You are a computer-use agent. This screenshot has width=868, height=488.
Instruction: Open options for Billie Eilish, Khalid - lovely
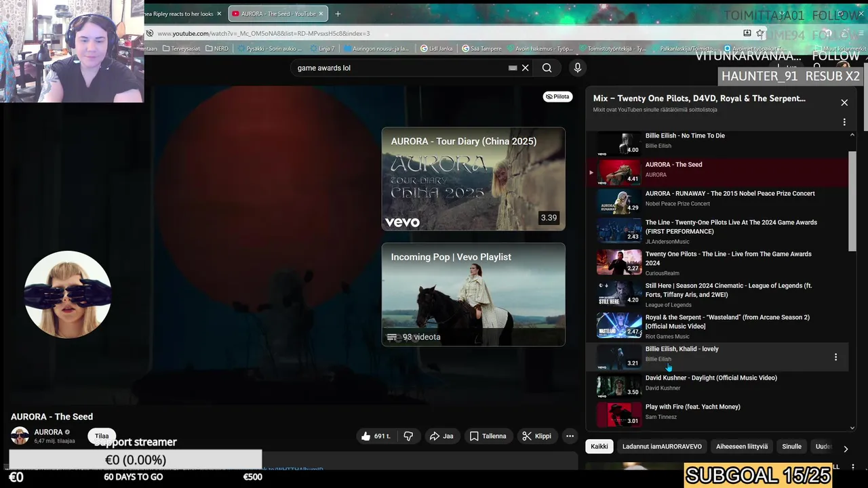pyautogui.click(x=835, y=357)
